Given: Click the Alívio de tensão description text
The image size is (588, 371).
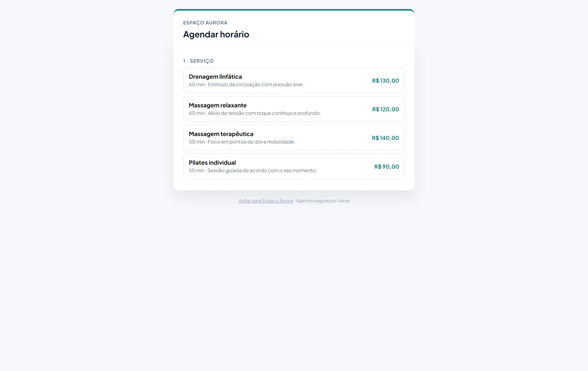Looking at the screenshot, I should (264, 113).
